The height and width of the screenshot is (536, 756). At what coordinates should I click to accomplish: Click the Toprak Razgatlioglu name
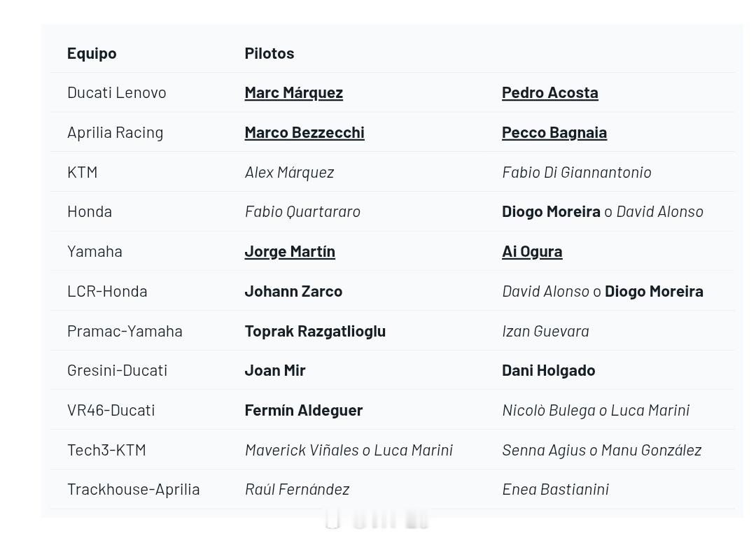pyautogui.click(x=315, y=331)
